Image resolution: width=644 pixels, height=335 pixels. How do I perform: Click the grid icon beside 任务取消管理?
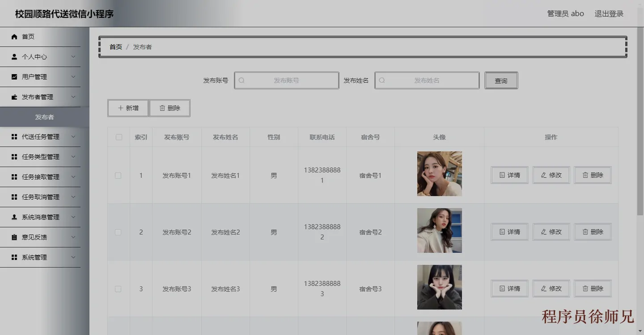pyautogui.click(x=14, y=197)
